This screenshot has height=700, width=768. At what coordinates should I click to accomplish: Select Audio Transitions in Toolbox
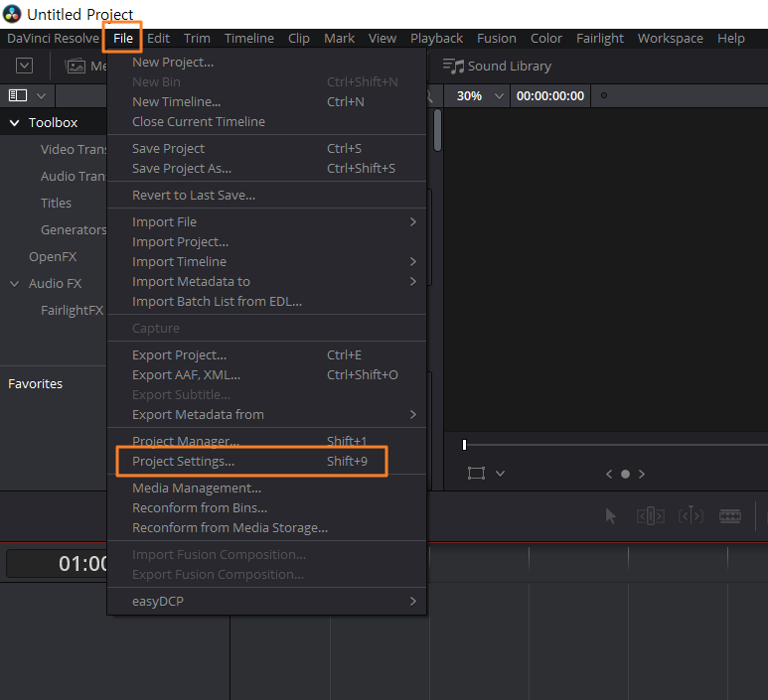click(73, 176)
